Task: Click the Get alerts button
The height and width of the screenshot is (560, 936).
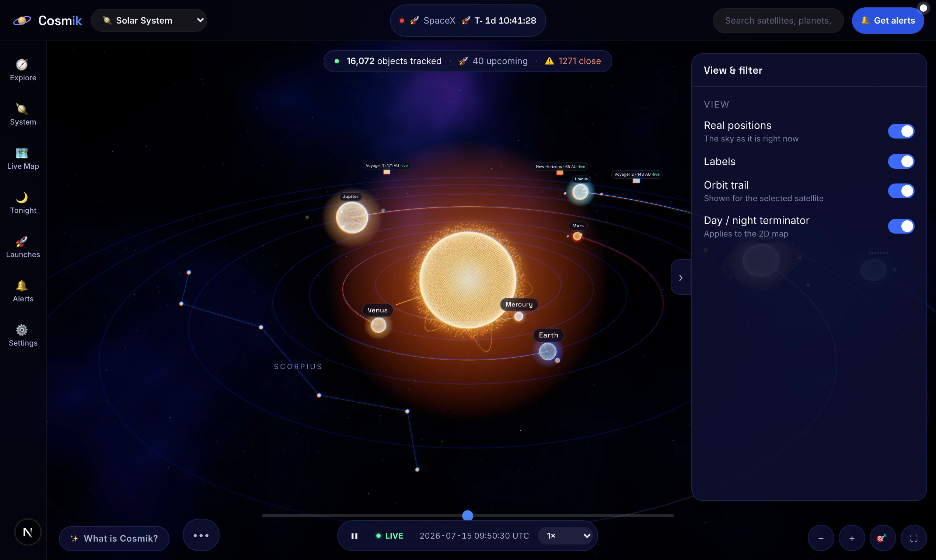Action: click(888, 20)
